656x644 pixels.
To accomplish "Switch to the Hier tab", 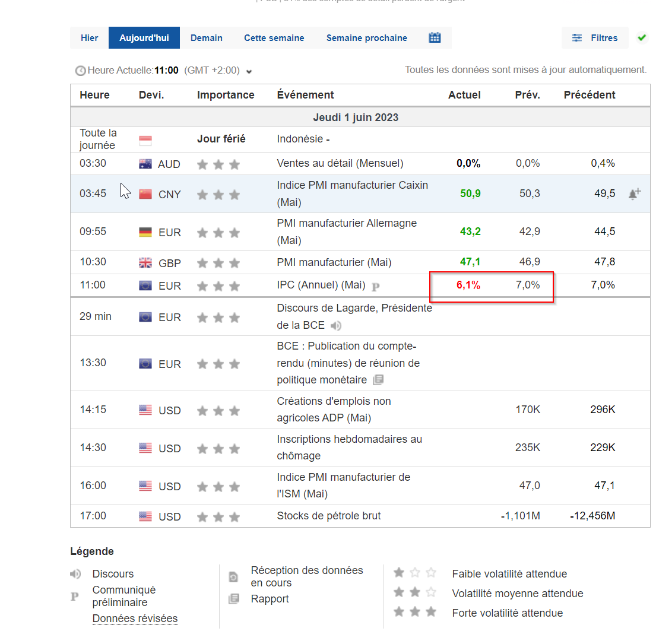I will (90, 38).
